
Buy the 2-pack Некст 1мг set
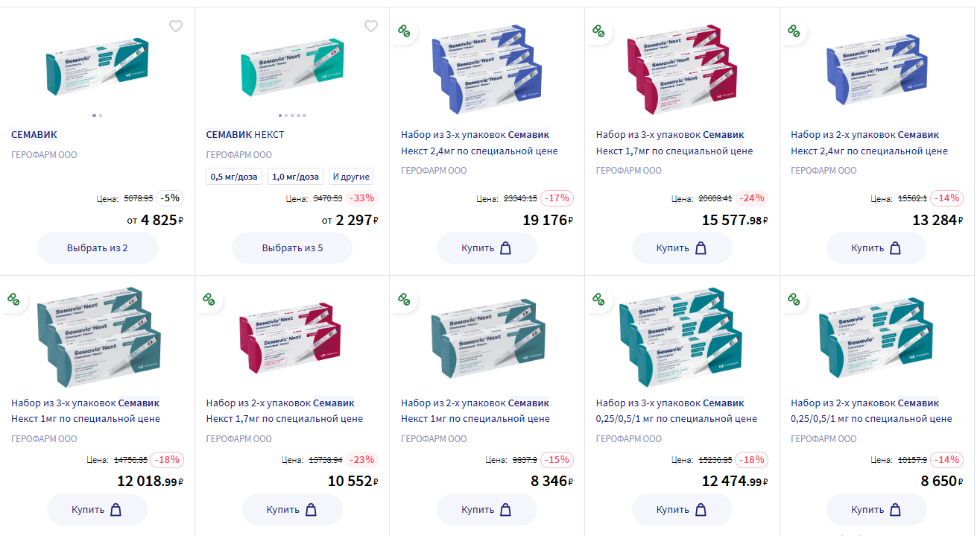coord(487,510)
